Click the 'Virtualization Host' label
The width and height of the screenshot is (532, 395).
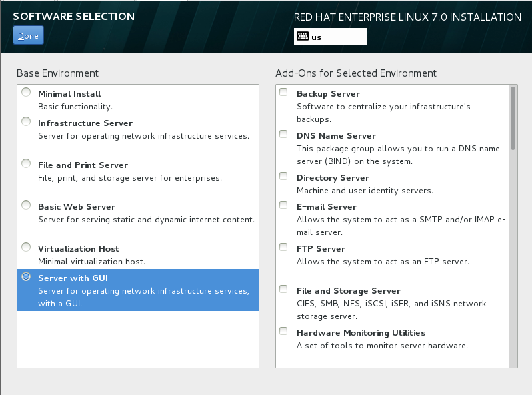(x=79, y=249)
